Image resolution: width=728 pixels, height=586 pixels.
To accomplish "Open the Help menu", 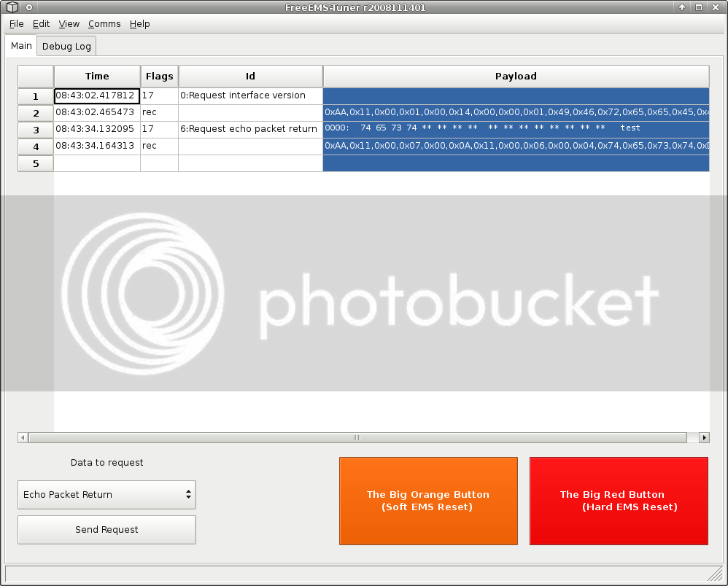I will [x=139, y=24].
